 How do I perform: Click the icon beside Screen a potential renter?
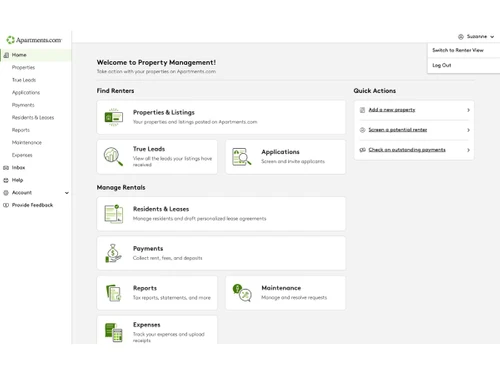[x=362, y=130]
